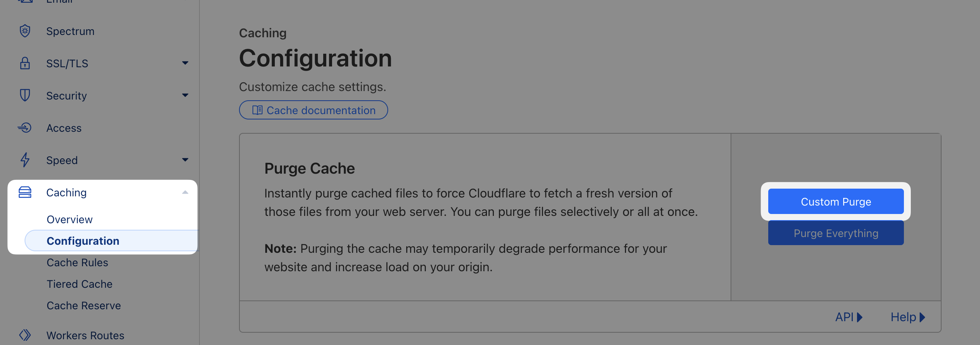Open the Caching Overview page
Image resolution: width=980 pixels, height=345 pixels.
pos(70,219)
